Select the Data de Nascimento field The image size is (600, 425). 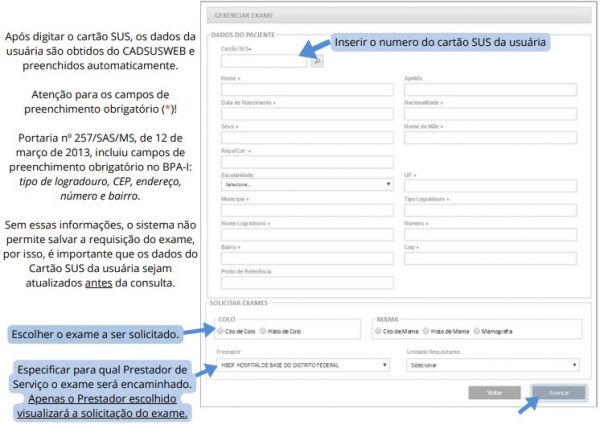pos(306,113)
